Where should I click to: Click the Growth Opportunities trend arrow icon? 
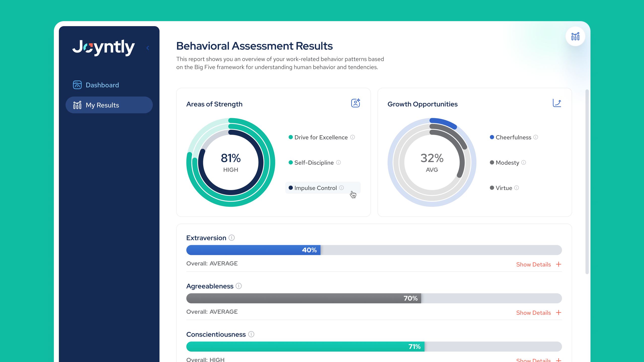point(557,103)
